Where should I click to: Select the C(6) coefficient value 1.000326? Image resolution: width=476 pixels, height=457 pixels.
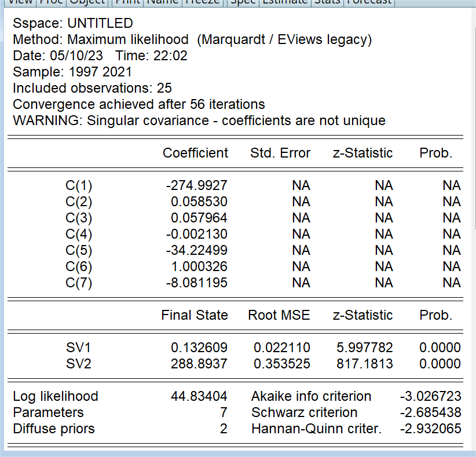point(199,266)
